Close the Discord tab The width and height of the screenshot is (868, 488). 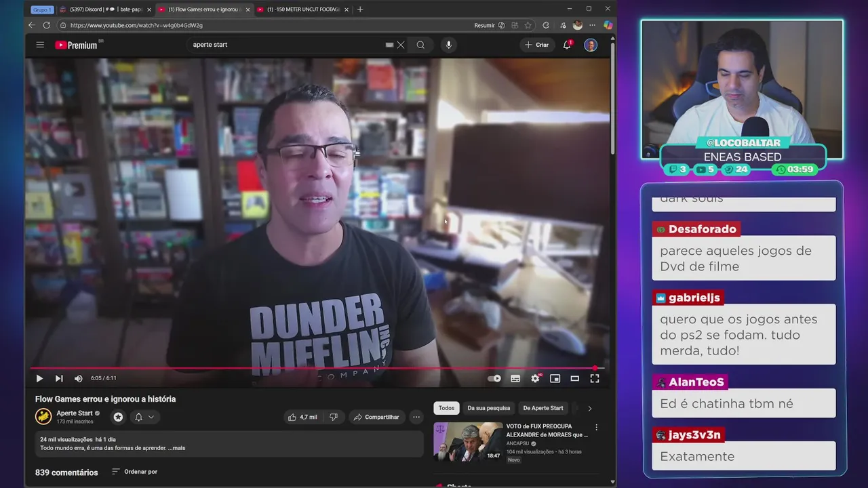(149, 9)
